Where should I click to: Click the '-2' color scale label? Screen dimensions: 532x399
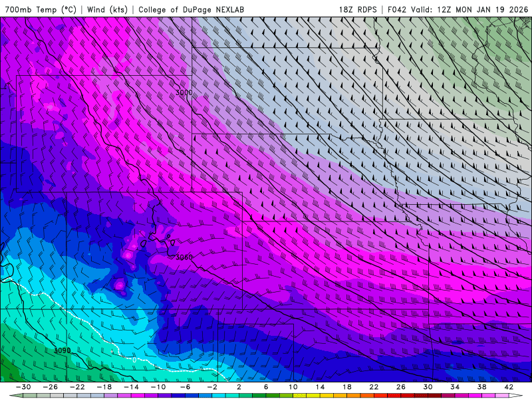pyautogui.click(x=211, y=387)
